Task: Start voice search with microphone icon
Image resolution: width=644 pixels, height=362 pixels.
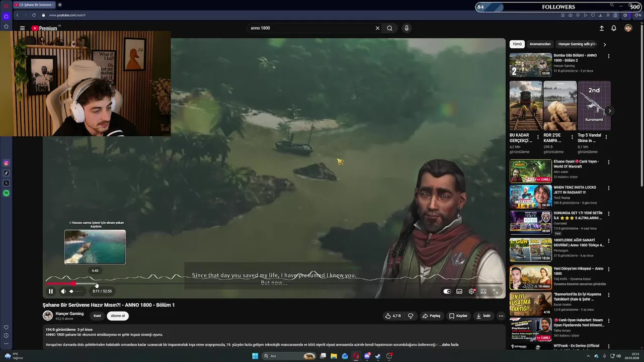Action: (x=407, y=28)
